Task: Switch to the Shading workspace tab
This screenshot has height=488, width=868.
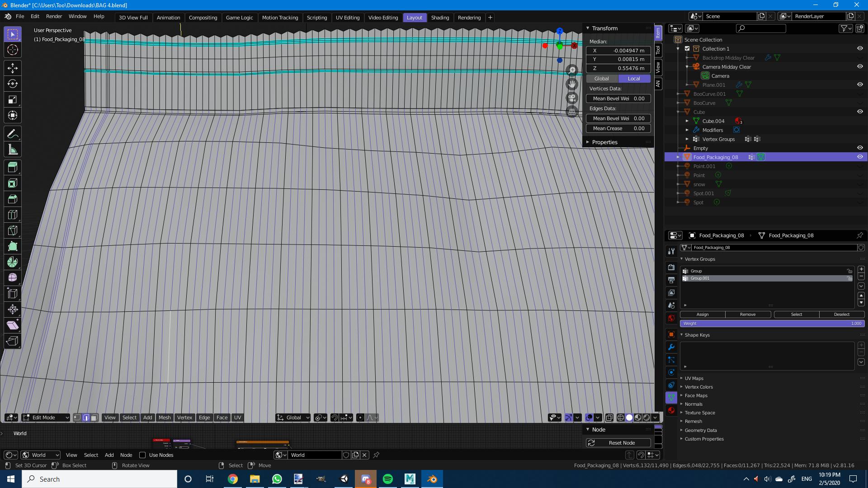Action: pos(440,17)
